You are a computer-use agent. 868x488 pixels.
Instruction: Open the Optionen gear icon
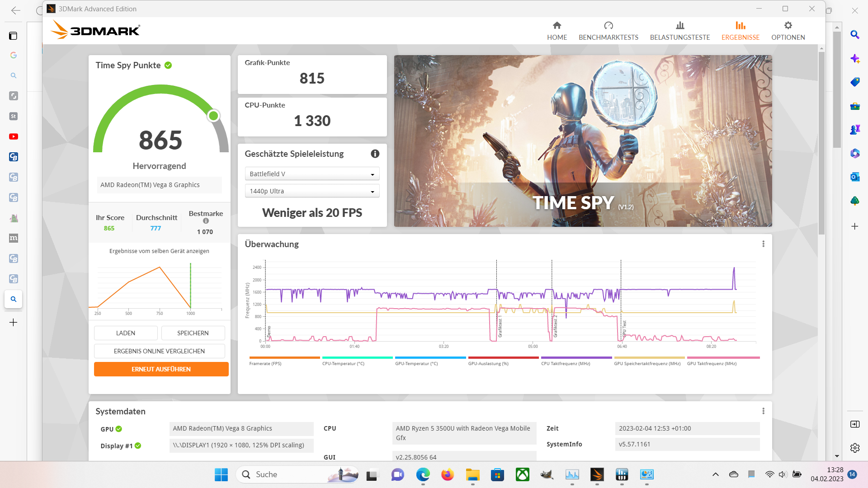(x=788, y=26)
